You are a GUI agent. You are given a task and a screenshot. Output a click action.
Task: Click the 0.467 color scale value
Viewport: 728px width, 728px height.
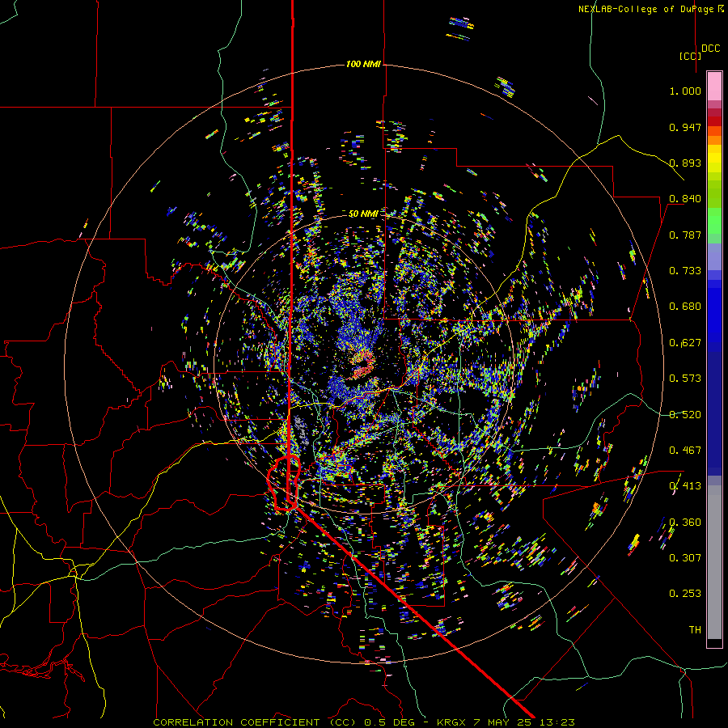pos(685,451)
